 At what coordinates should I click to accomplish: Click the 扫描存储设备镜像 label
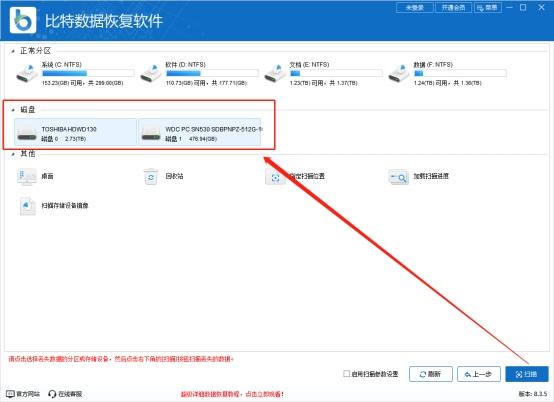click(x=65, y=206)
